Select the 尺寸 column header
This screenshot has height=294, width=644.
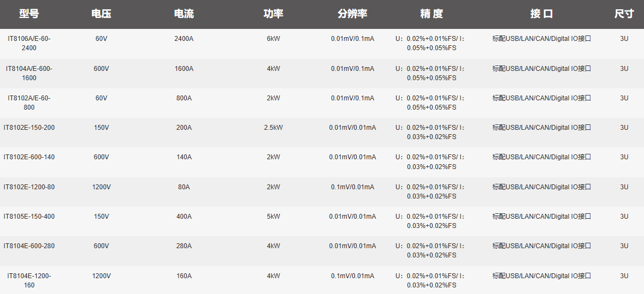(624, 14)
